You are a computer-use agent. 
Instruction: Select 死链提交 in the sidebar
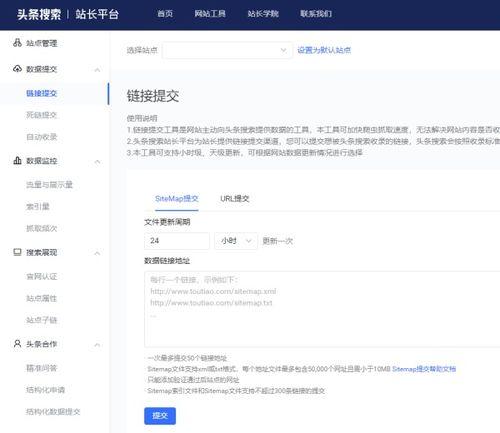[x=42, y=115]
